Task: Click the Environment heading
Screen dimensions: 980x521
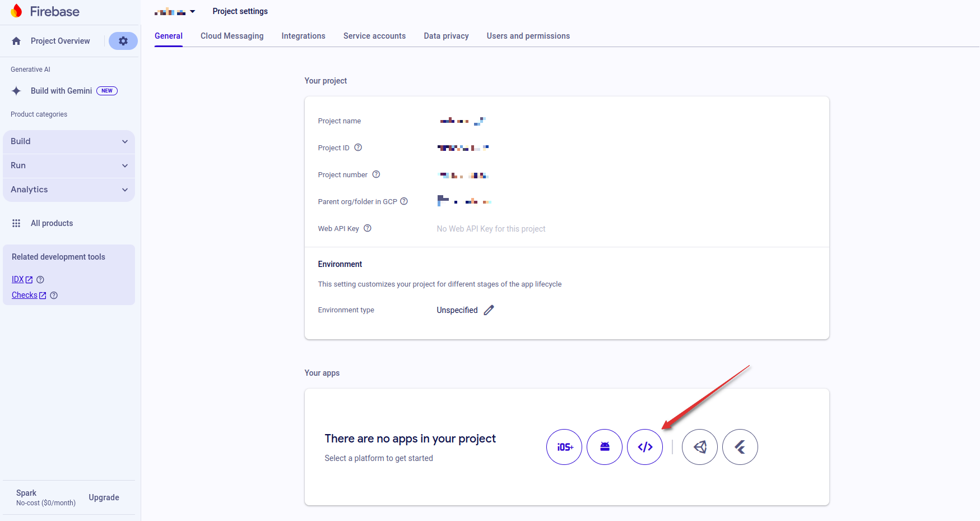Action: coord(340,264)
